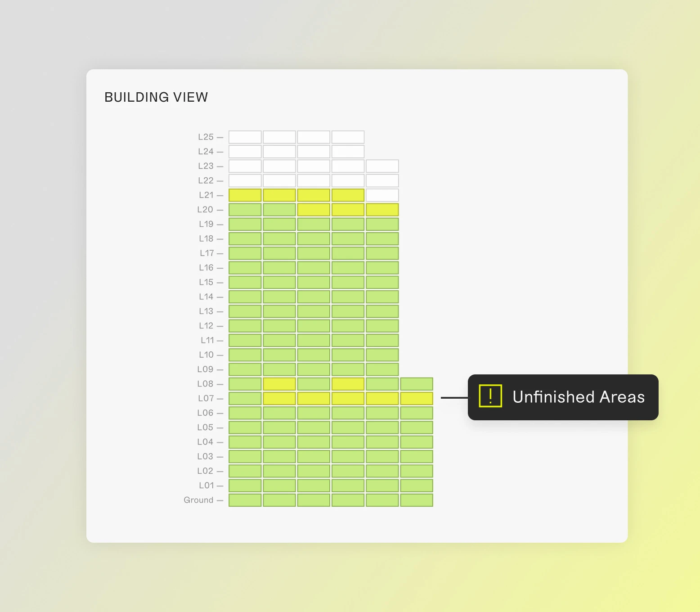Select floor label L18

pos(206,238)
